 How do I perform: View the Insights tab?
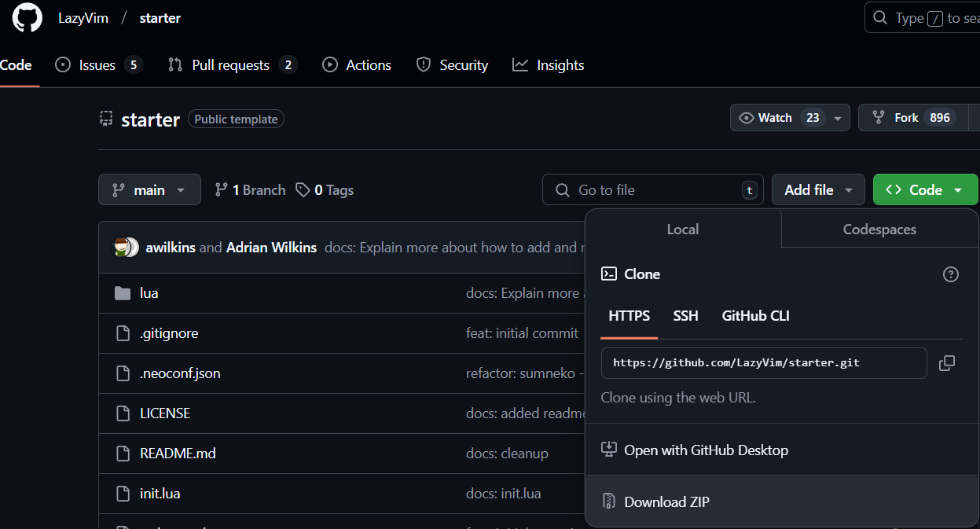pyautogui.click(x=549, y=65)
